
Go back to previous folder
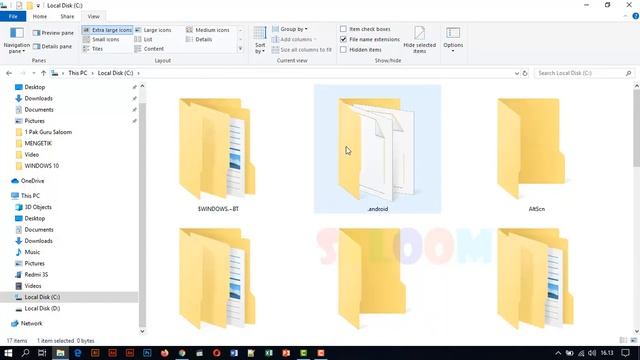[9, 73]
